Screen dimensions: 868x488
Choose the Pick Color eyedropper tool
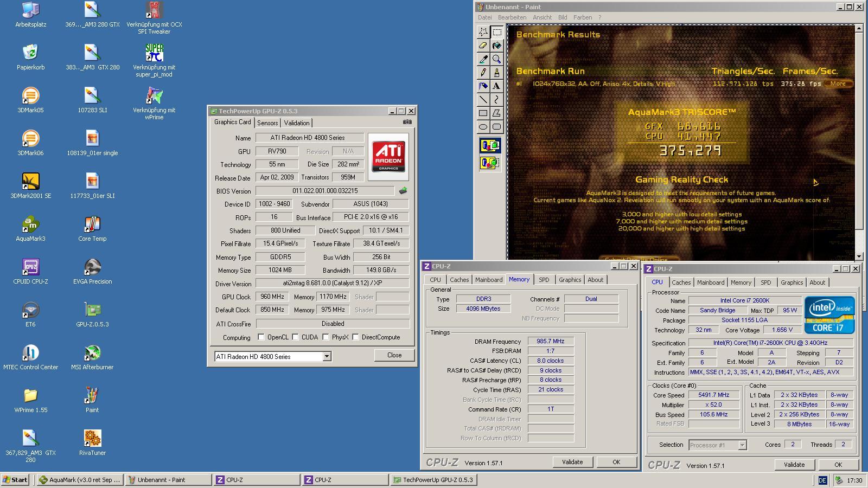[483, 59]
